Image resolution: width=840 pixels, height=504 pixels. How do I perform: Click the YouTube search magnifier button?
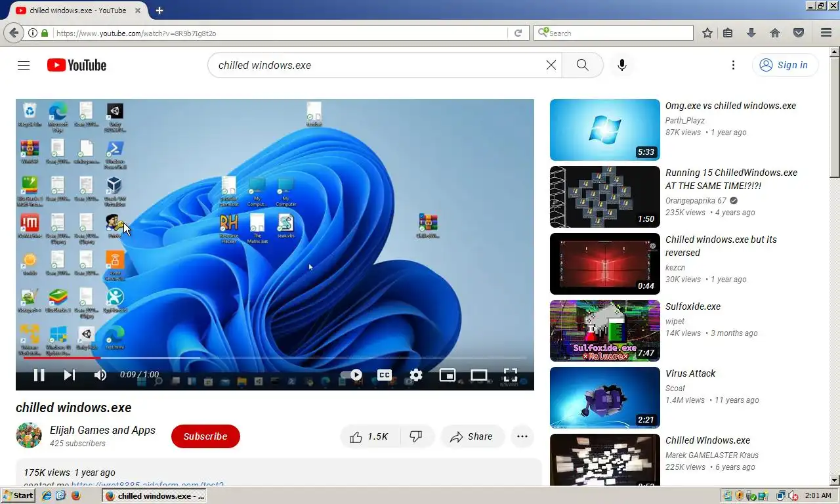pyautogui.click(x=582, y=65)
